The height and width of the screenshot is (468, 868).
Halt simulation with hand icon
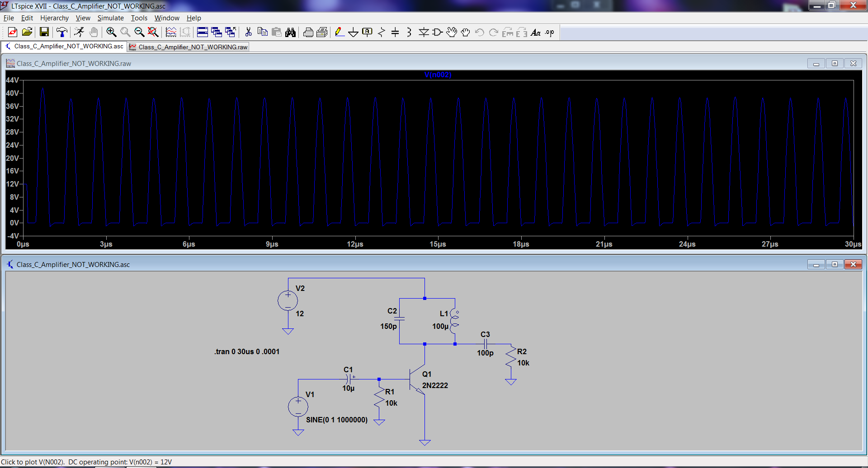point(93,32)
